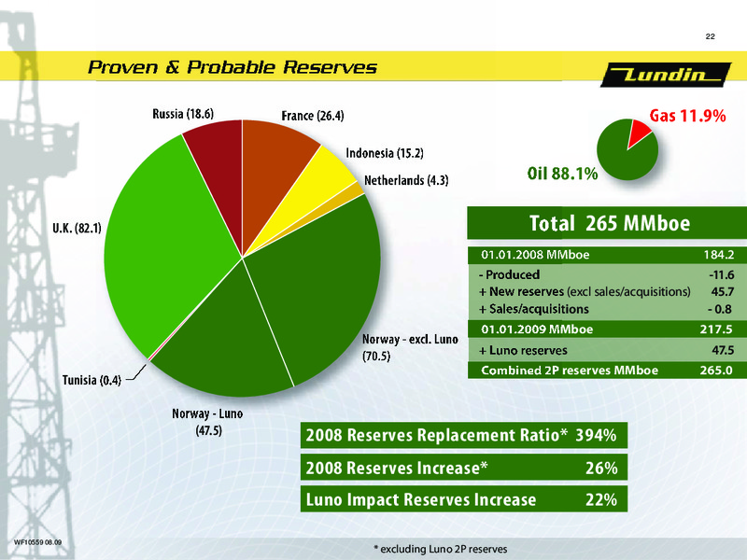Image resolution: width=747 pixels, height=560 pixels.
Task: Click the 'U.K. (82.1)' label
Action: (x=78, y=228)
